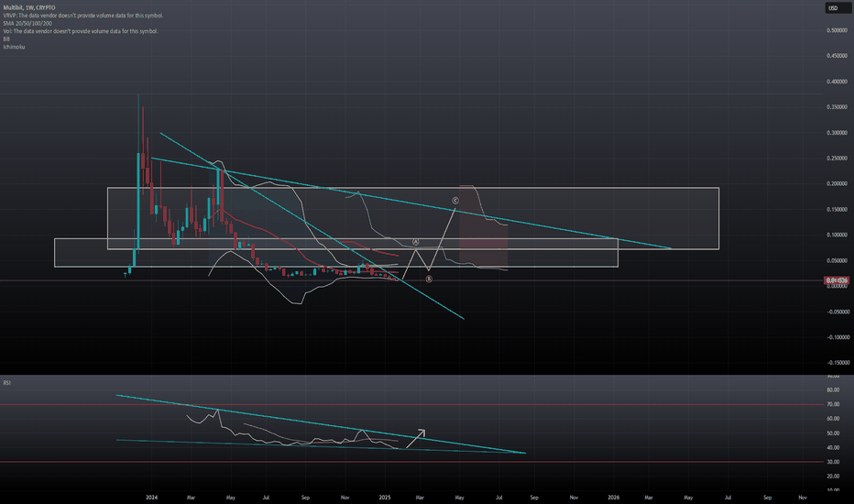Select the Ichimoku indicator legend
The width and height of the screenshot is (854, 504).
14,47
